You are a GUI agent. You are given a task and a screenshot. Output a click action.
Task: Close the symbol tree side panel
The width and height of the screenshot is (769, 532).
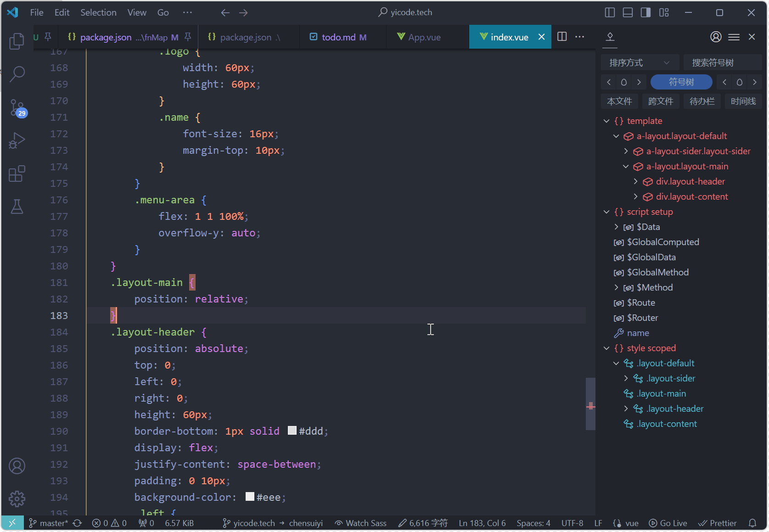(752, 37)
